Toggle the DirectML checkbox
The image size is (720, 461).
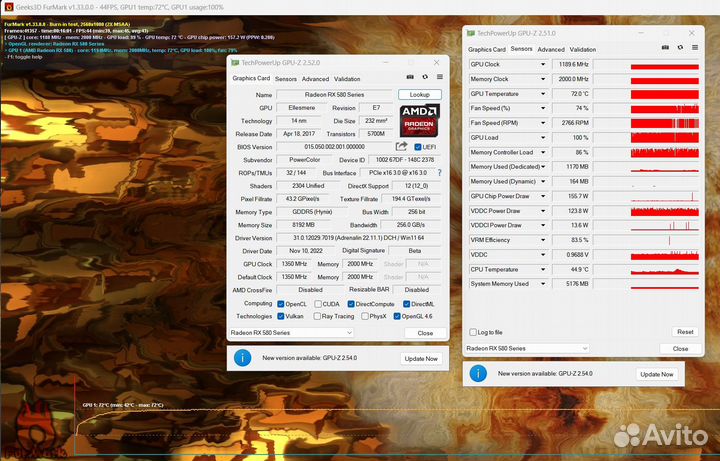tap(406, 304)
